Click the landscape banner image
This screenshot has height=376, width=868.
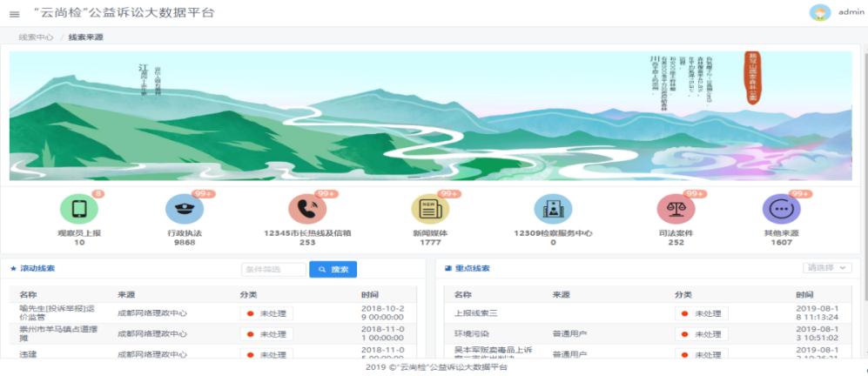[x=430, y=115]
